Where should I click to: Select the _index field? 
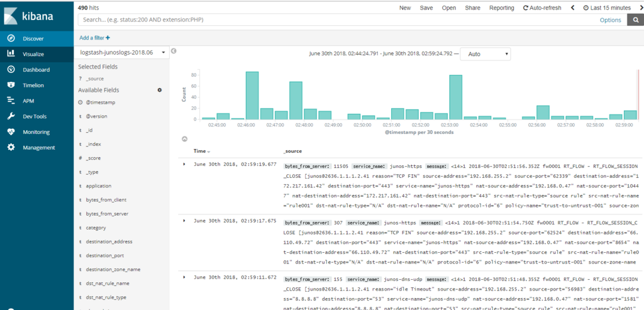93,144
